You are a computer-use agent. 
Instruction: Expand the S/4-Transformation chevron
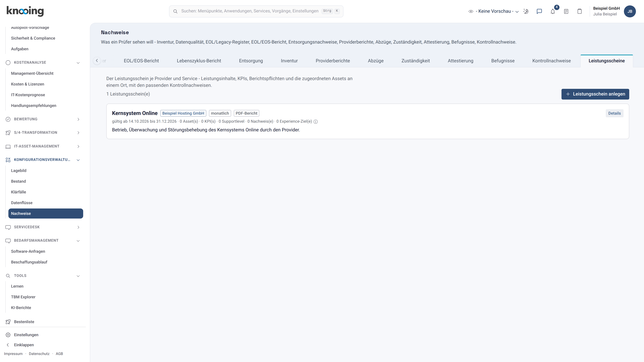click(78, 133)
